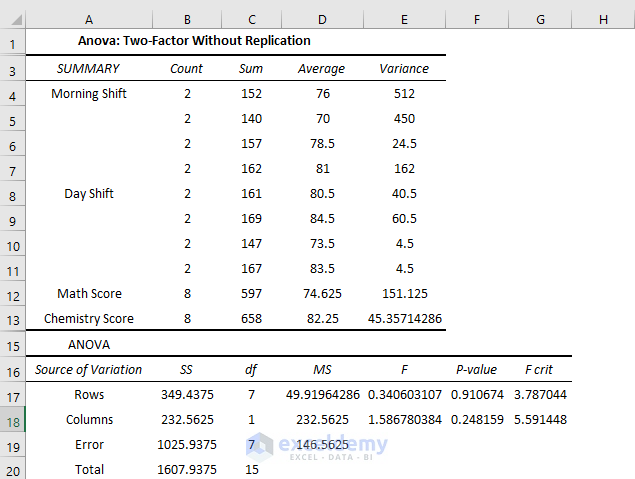Select the Variance header cell

(404, 69)
